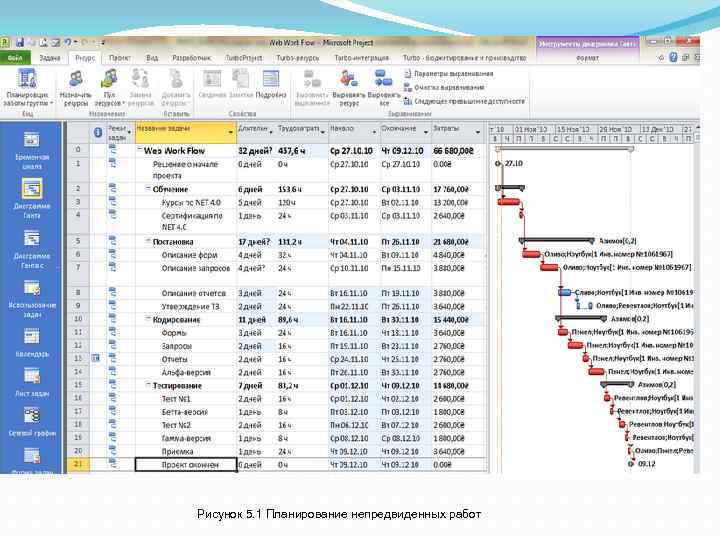Open the File (Файл) tab

[x=15, y=58]
